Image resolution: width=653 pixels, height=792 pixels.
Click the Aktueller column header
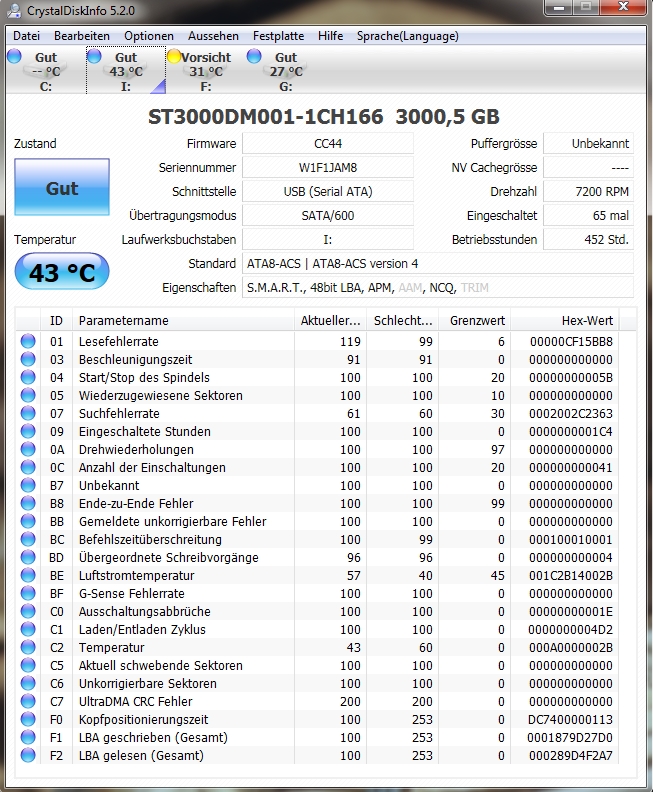tap(330, 320)
